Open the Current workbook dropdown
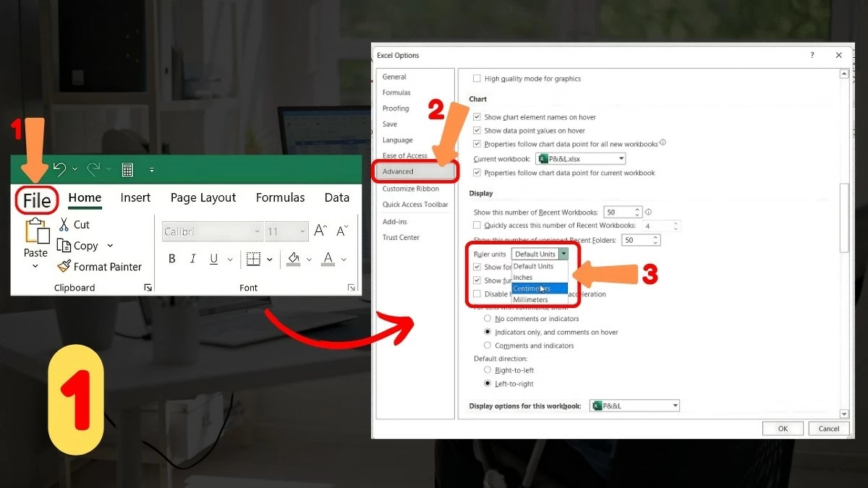Image resolution: width=868 pixels, height=488 pixels. 621,158
